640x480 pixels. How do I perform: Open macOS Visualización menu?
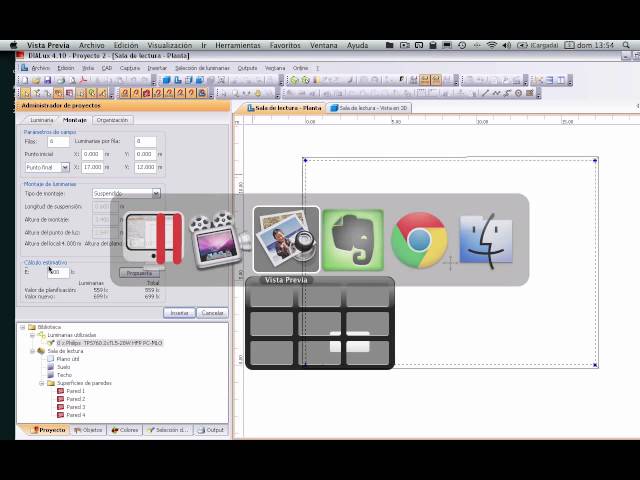(x=170, y=45)
